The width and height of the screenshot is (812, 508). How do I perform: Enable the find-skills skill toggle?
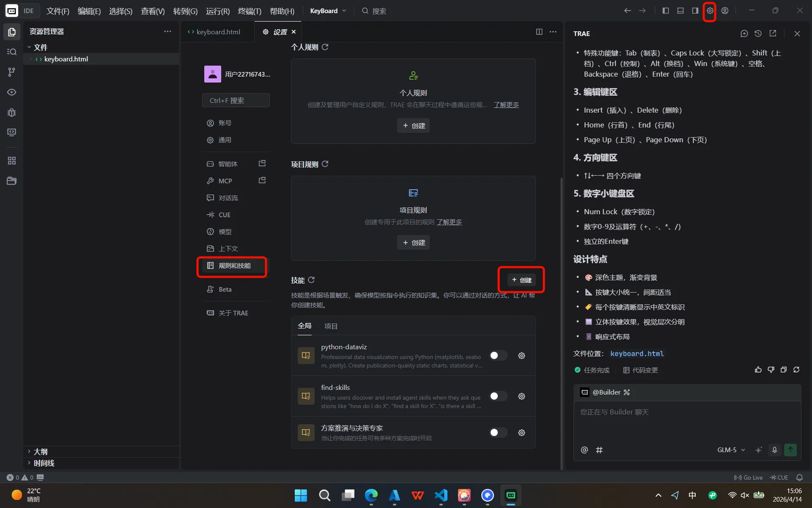click(498, 396)
